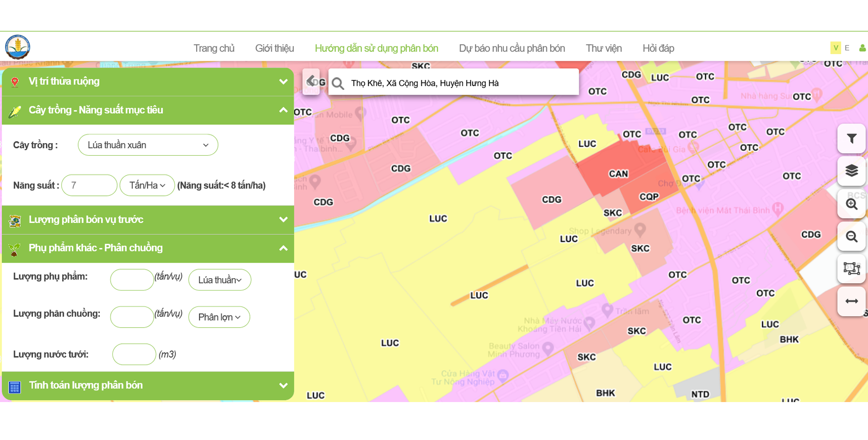Click the Lượng nước tưới input field
This screenshot has height=440, width=868.
click(134, 355)
